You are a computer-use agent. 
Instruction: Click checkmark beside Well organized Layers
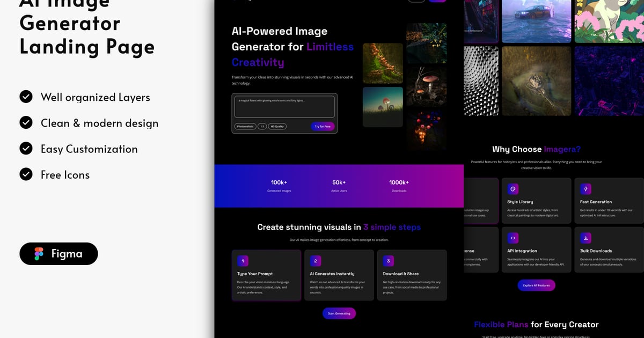pos(26,97)
